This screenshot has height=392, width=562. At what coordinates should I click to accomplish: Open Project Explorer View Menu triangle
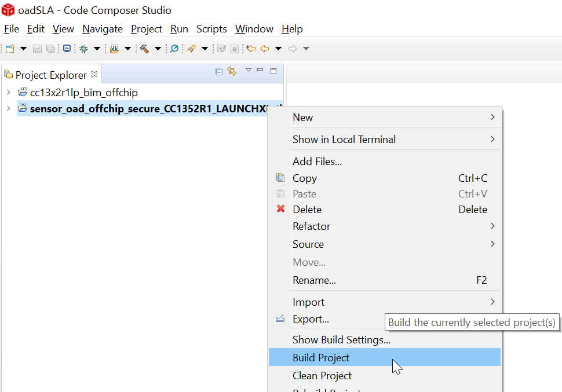click(x=248, y=71)
